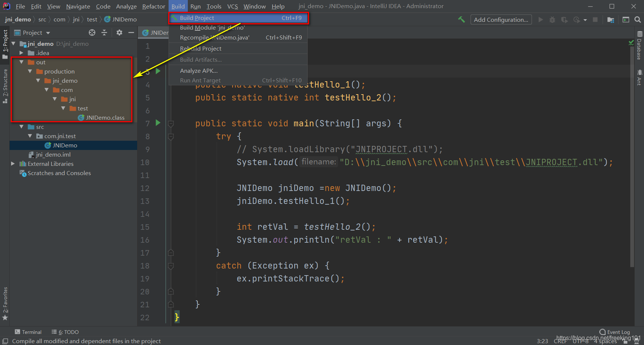Click the Stop square icon in toolbar

click(x=595, y=20)
